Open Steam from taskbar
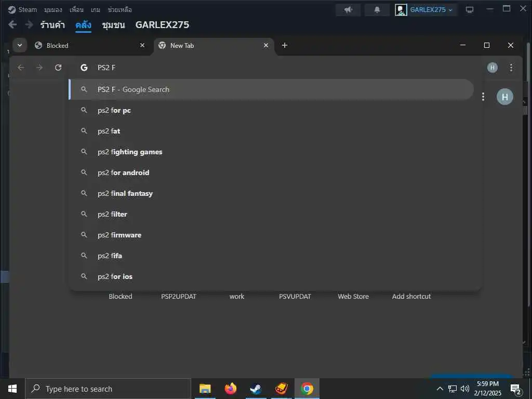Image resolution: width=532 pixels, height=399 pixels. [256, 389]
